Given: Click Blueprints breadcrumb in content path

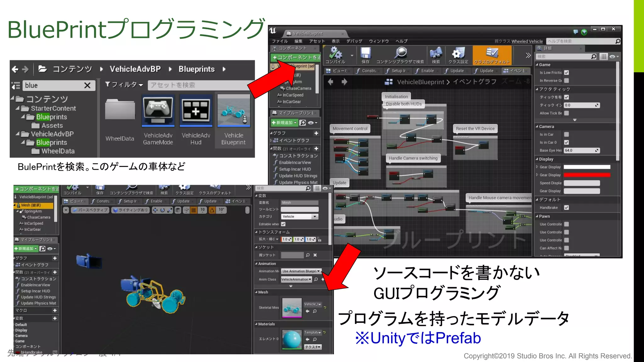Looking at the screenshot, I should pyautogui.click(x=197, y=69).
